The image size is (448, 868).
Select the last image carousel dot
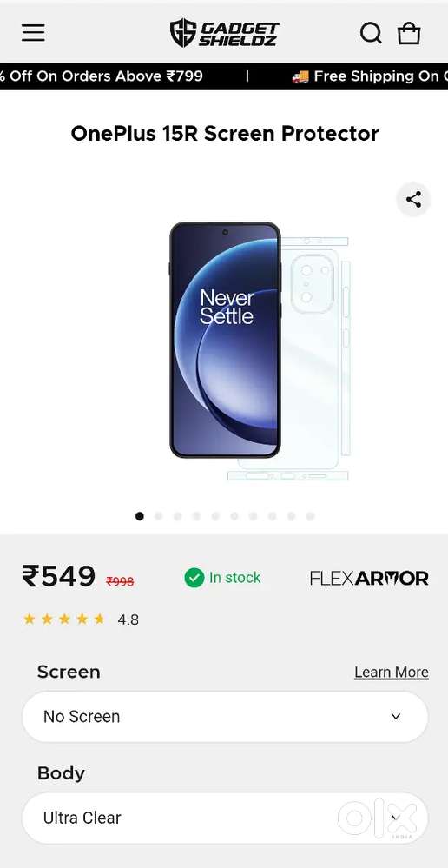[x=310, y=516]
